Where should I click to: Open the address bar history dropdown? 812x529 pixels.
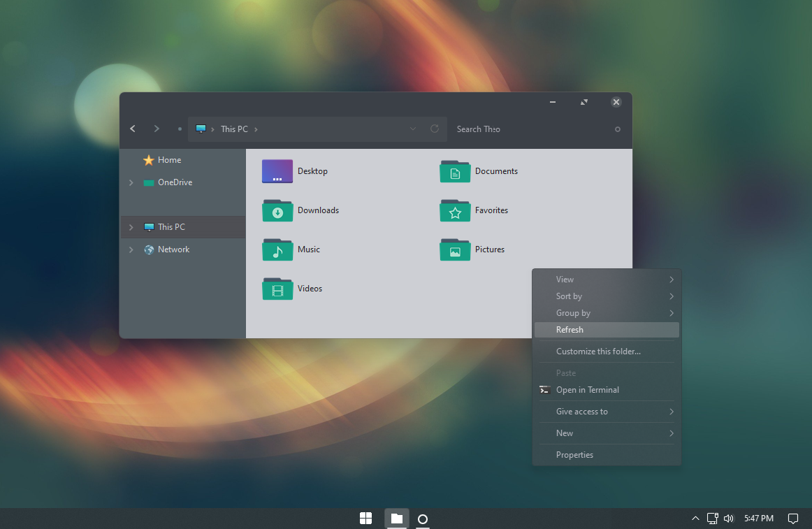(x=413, y=129)
